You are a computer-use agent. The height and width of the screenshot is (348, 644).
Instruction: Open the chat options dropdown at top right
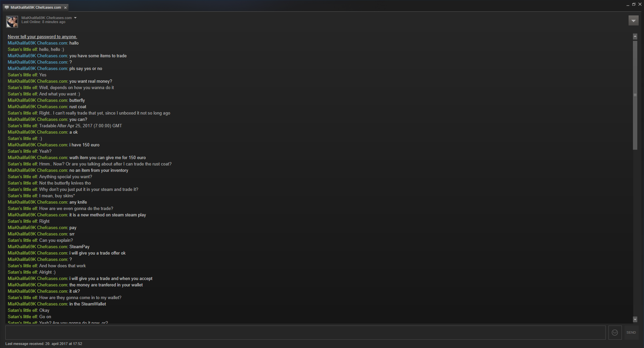633,21
